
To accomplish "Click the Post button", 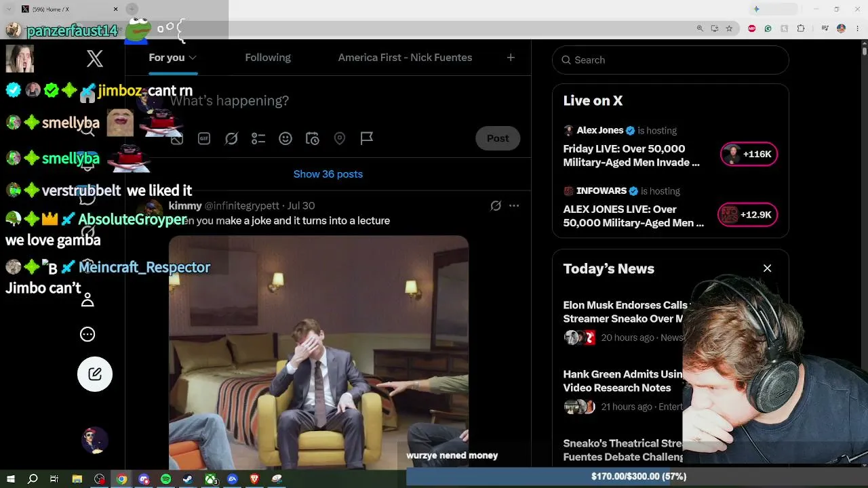I will (498, 138).
